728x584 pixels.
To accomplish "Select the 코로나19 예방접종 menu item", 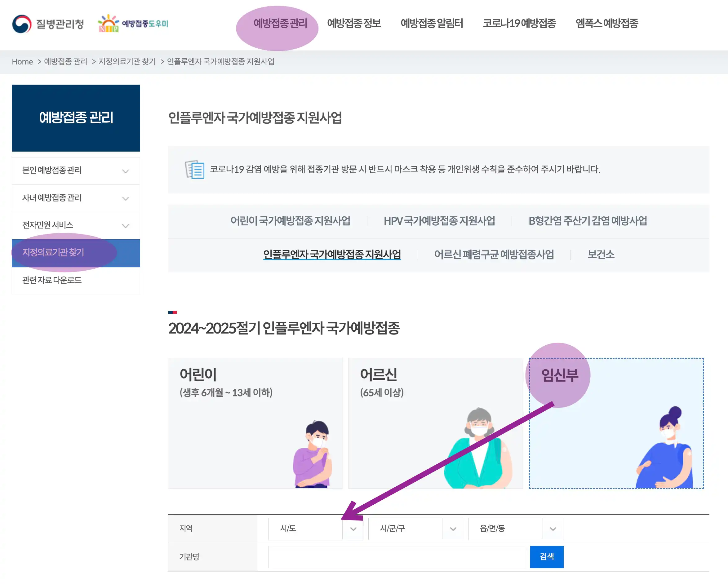I will coord(519,24).
